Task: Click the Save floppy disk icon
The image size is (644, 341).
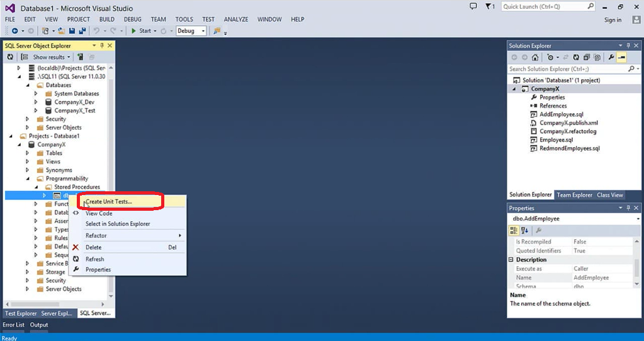Action: click(x=72, y=31)
